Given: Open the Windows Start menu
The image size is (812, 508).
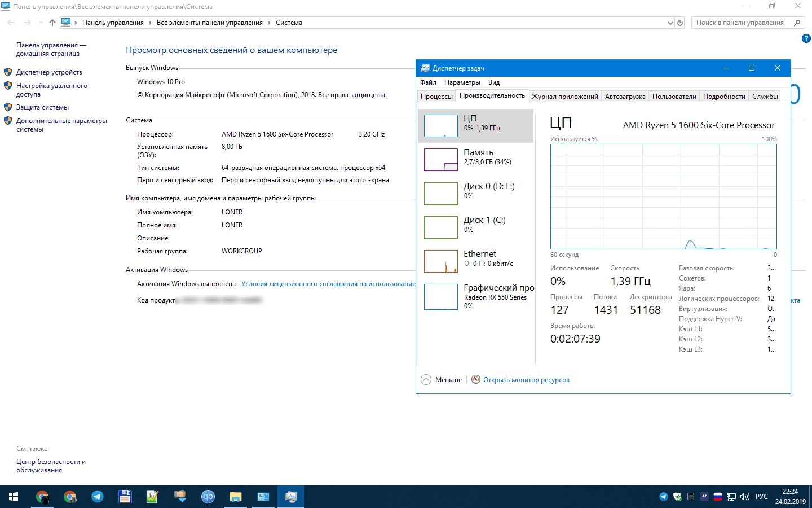Looking at the screenshot, I should pyautogui.click(x=14, y=497).
